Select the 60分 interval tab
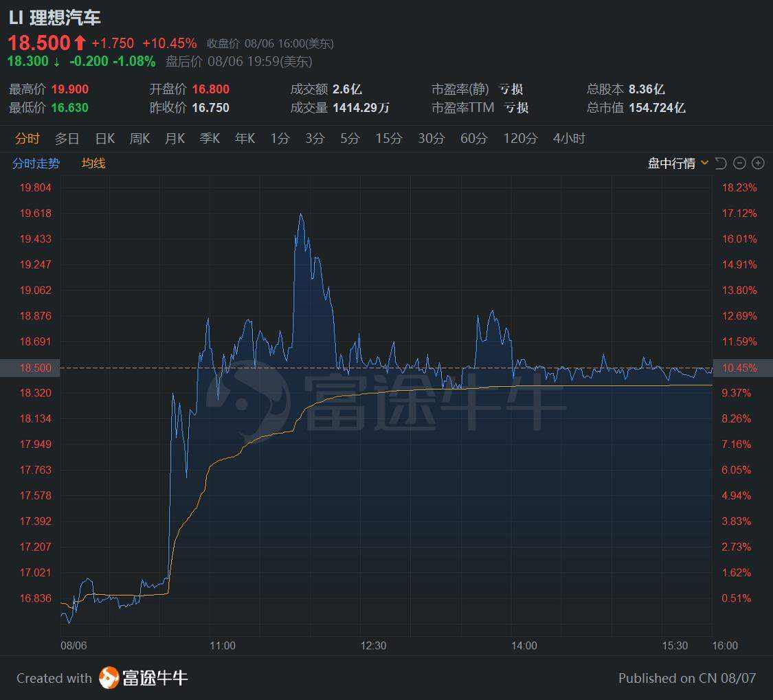 tap(473, 139)
